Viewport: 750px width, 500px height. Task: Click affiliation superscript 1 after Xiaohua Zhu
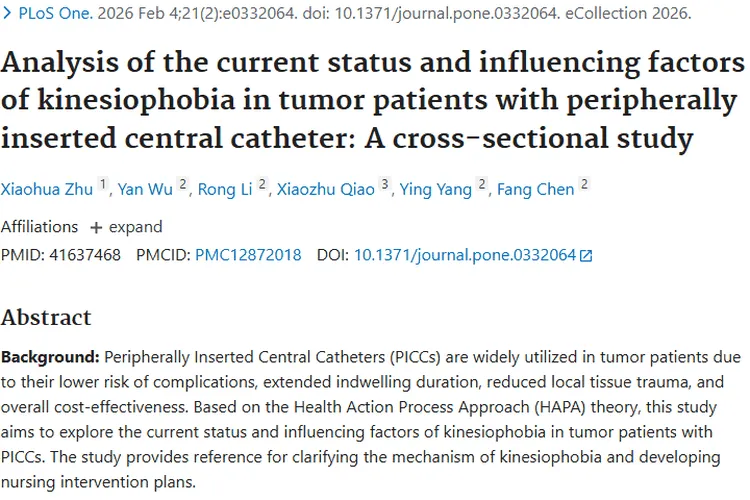103,185
